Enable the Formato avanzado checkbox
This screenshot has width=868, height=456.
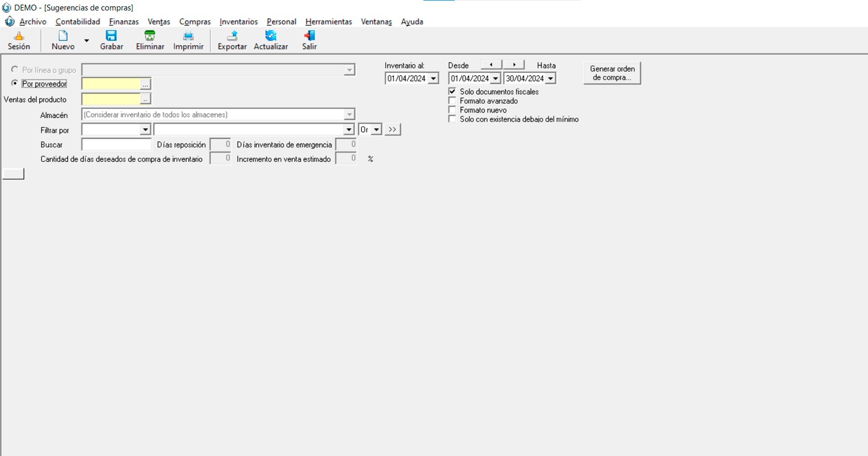[x=452, y=101]
